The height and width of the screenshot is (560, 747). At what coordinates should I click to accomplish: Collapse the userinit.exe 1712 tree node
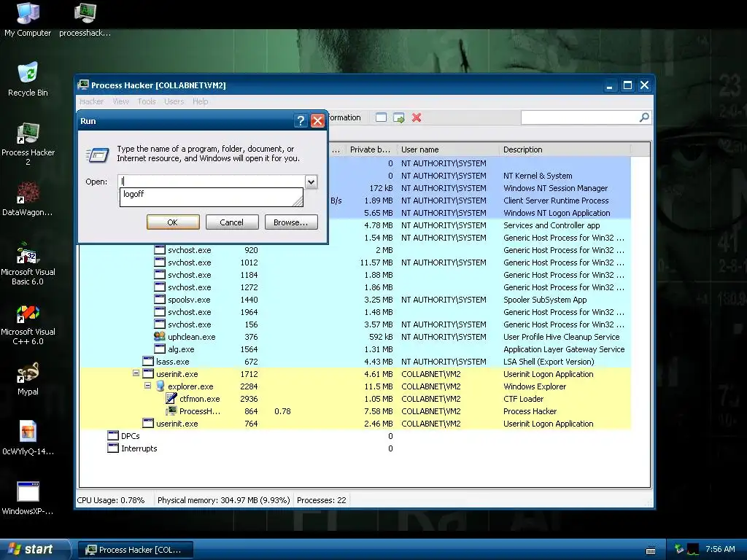tap(136, 374)
